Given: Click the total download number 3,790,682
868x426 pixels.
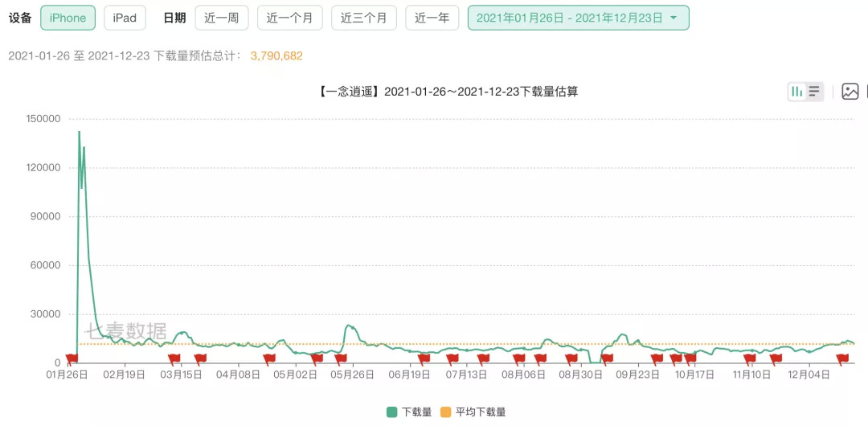Looking at the screenshot, I should click(276, 55).
